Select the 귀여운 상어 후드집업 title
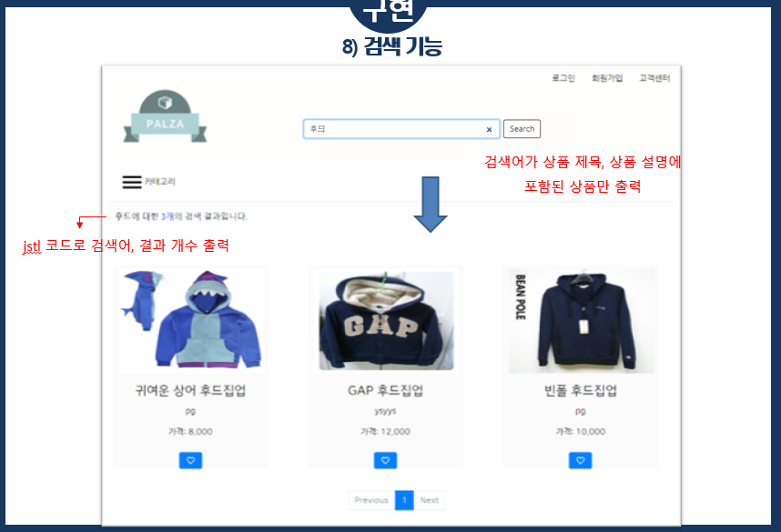 pos(190,390)
